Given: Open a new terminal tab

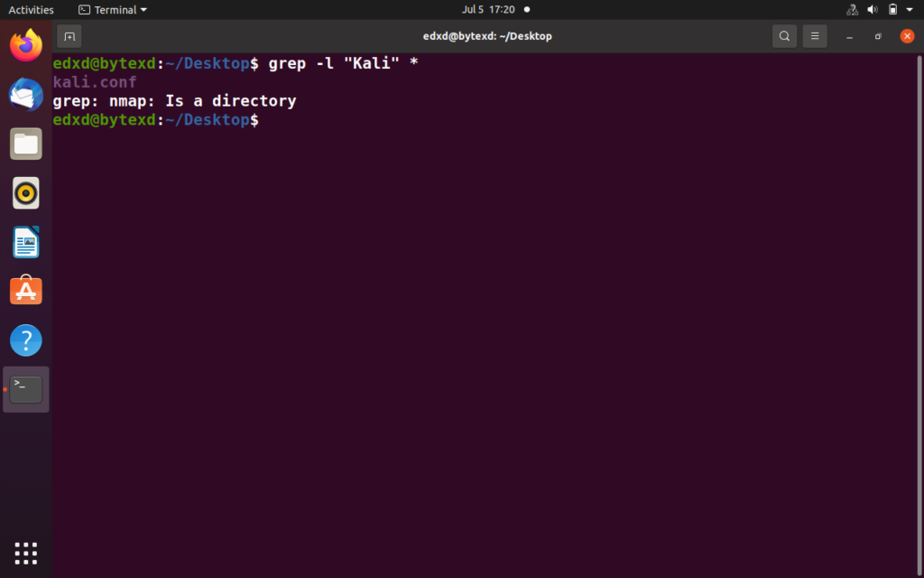Looking at the screenshot, I should pyautogui.click(x=69, y=36).
